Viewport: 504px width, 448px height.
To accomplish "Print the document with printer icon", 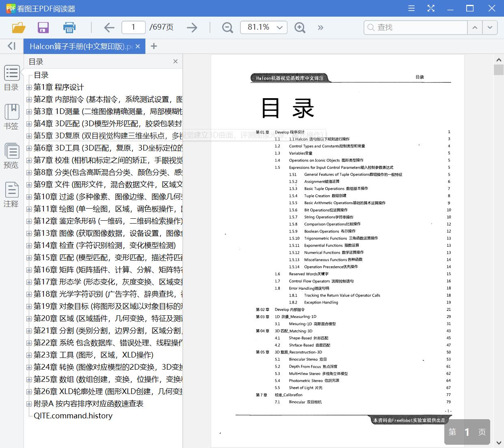I will pyautogui.click(x=69, y=28).
